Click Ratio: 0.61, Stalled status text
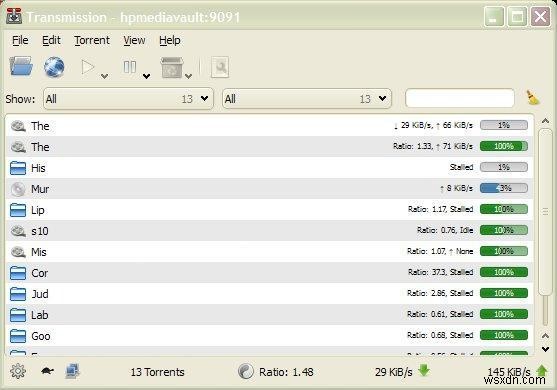 [440, 314]
